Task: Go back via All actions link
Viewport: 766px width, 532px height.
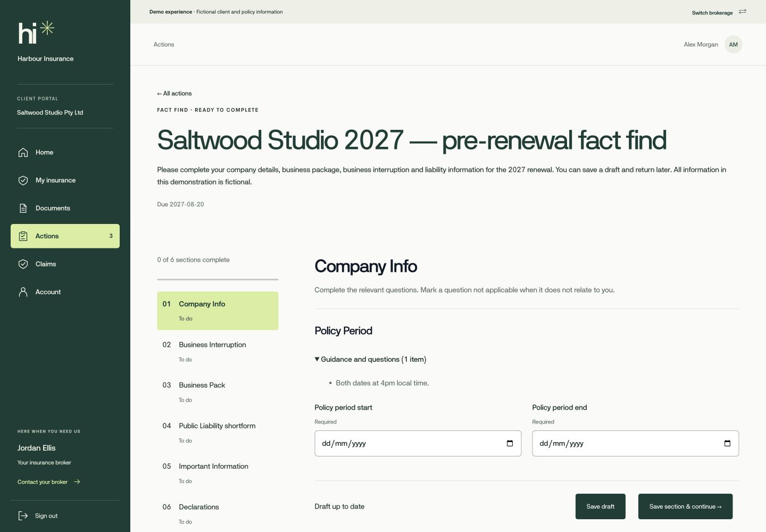Action: 174,94
